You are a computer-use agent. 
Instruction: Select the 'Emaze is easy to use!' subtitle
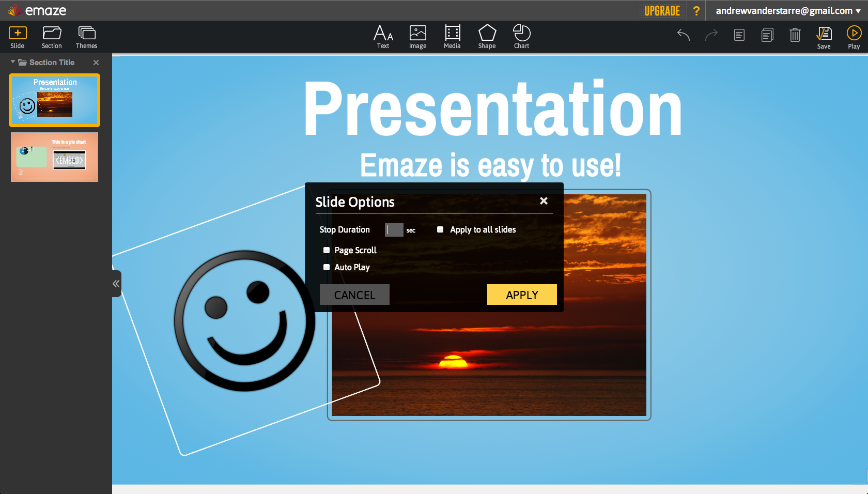click(x=490, y=165)
